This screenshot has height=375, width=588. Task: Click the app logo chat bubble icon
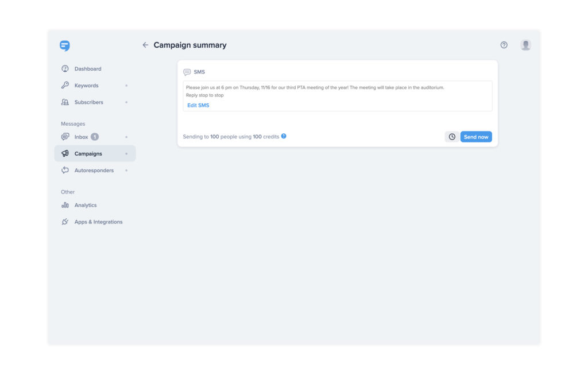click(x=64, y=45)
